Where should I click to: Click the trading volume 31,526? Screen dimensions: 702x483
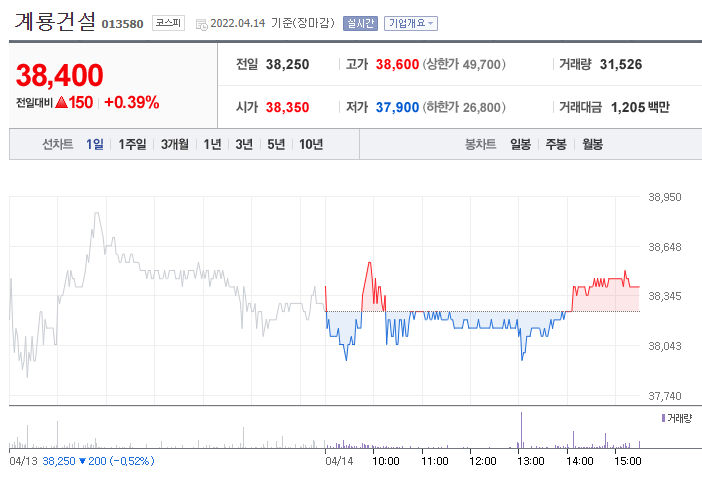[x=621, y=64]
